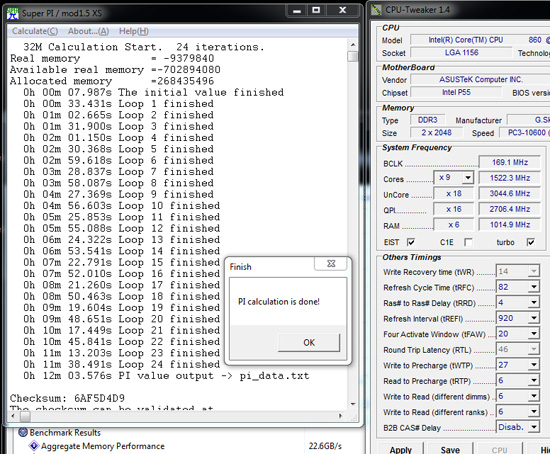The width and height of the screenshot is (550, 454).
Task: Click the ASUSTeK Computer INC. vendor field
Action: point(480,79)
